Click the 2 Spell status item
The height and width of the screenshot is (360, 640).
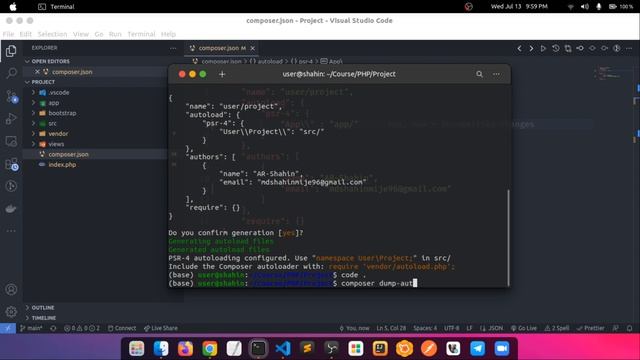557,328
